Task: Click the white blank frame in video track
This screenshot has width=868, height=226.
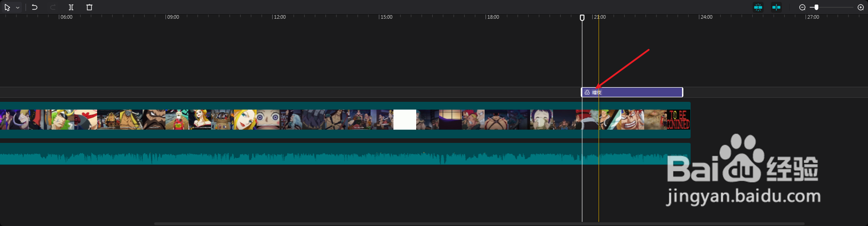Action: coord(405,120)
